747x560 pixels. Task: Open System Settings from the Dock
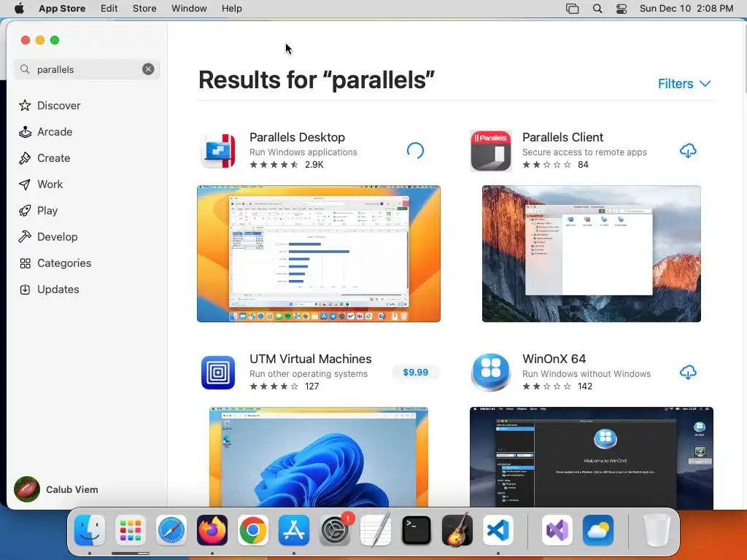335,530
